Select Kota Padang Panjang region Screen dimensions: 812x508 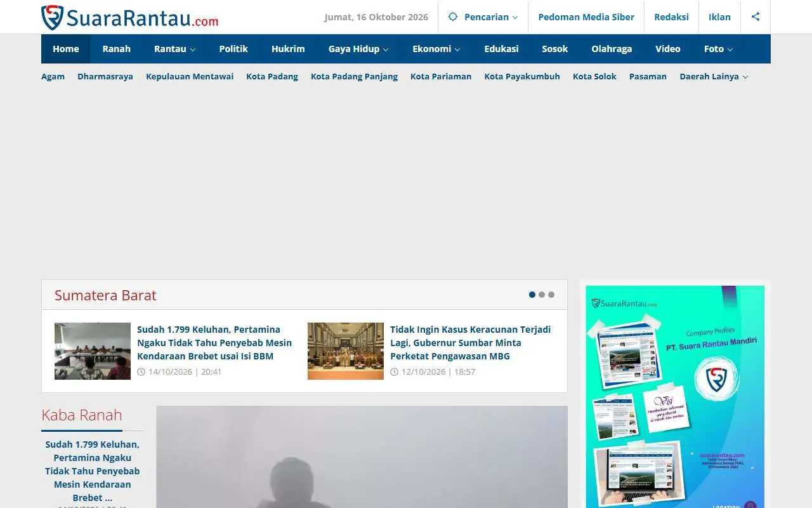354,76
